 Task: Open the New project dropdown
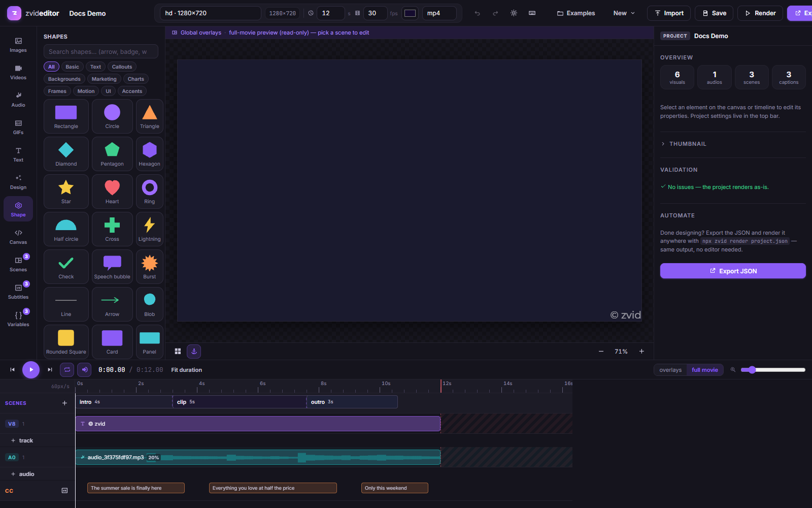click(x=624, y=13)
